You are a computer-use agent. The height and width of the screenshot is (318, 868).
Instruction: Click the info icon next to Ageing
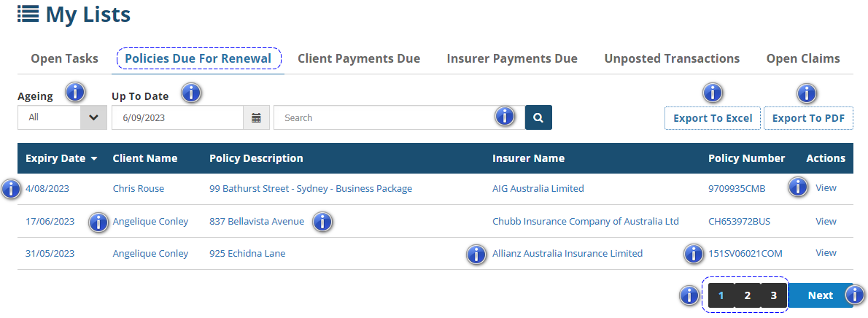tap(75, 93)
